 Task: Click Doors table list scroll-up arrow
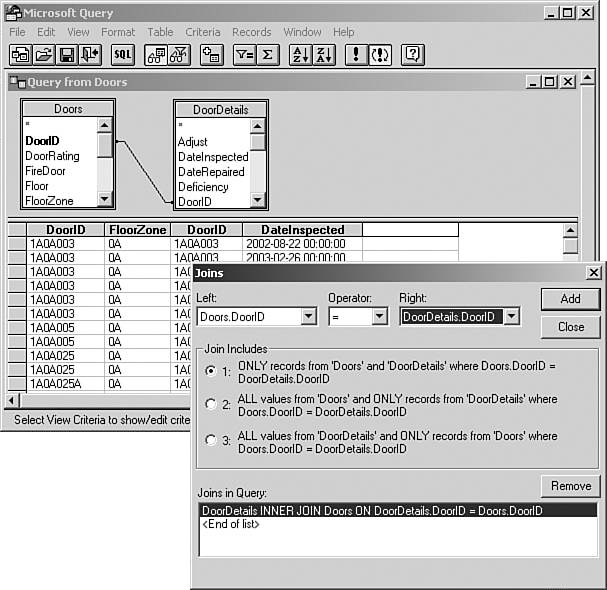pyautogui.click(x=105, y=125)
